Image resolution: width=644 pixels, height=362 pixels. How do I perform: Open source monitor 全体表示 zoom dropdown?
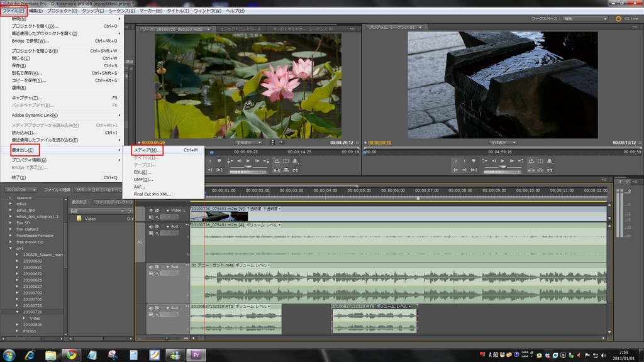coord(247,143)
